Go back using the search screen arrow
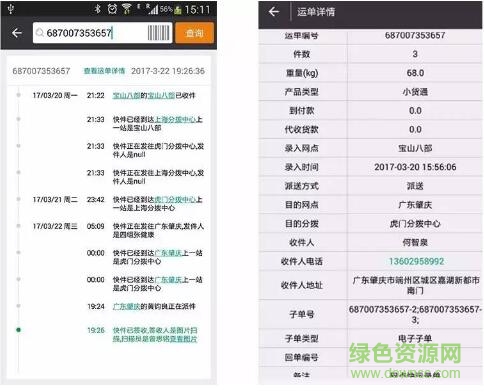 pyautogui.click(x=17, y=33)
